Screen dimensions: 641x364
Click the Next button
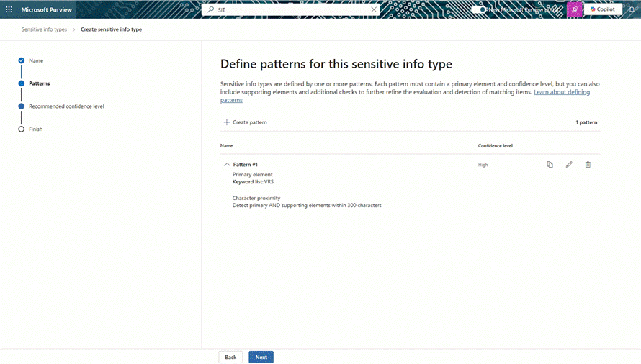pyautogui.click(x=261, y=357)
